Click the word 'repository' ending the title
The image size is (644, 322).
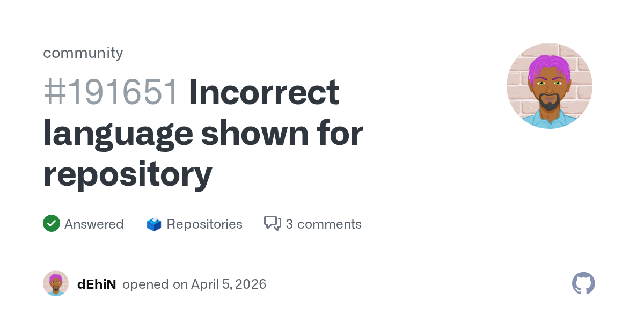(x=128, y=174)
